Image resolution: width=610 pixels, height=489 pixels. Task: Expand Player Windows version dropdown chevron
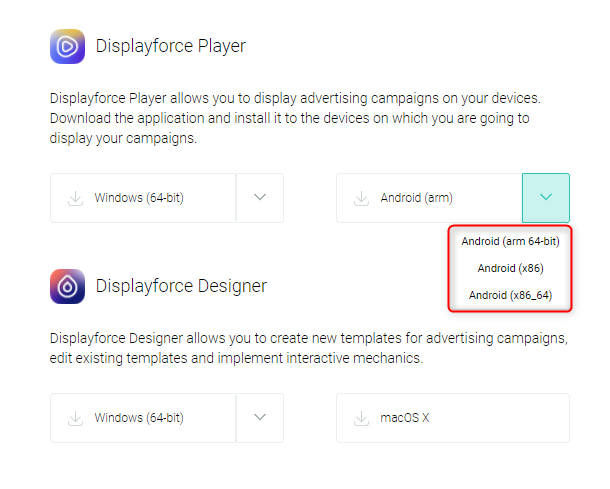click(260, 198)
